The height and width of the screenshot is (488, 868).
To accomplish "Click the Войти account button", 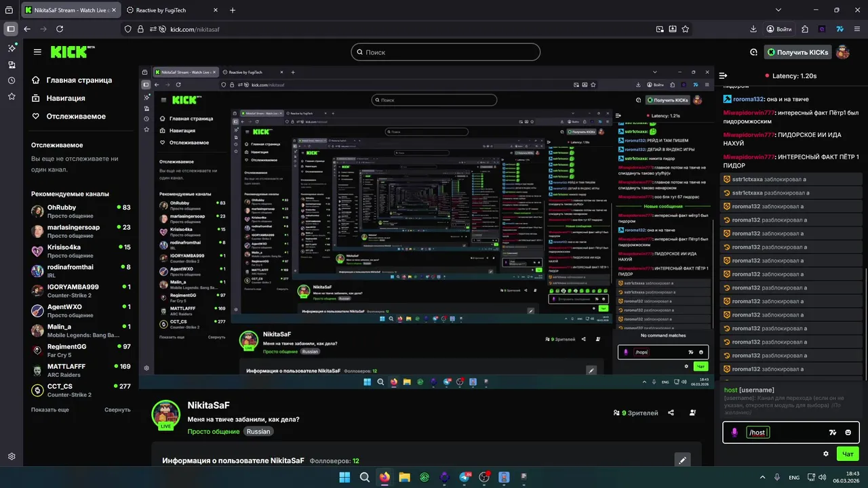I will (x=778, y=29).
